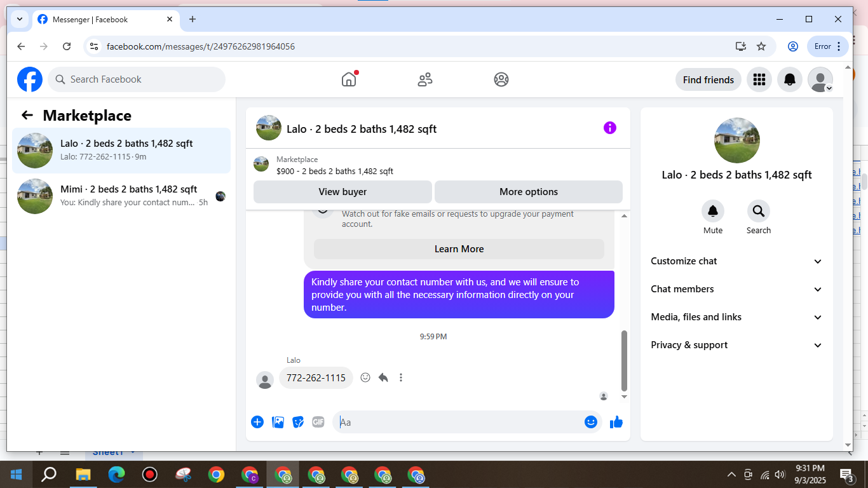Close the Messenger | Facebook tab
This screenshot has width=868, height=488.
tap(170, 19)
